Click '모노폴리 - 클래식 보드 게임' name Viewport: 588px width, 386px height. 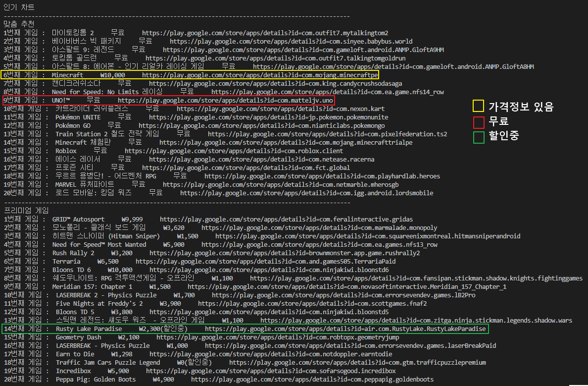[99, 227]
